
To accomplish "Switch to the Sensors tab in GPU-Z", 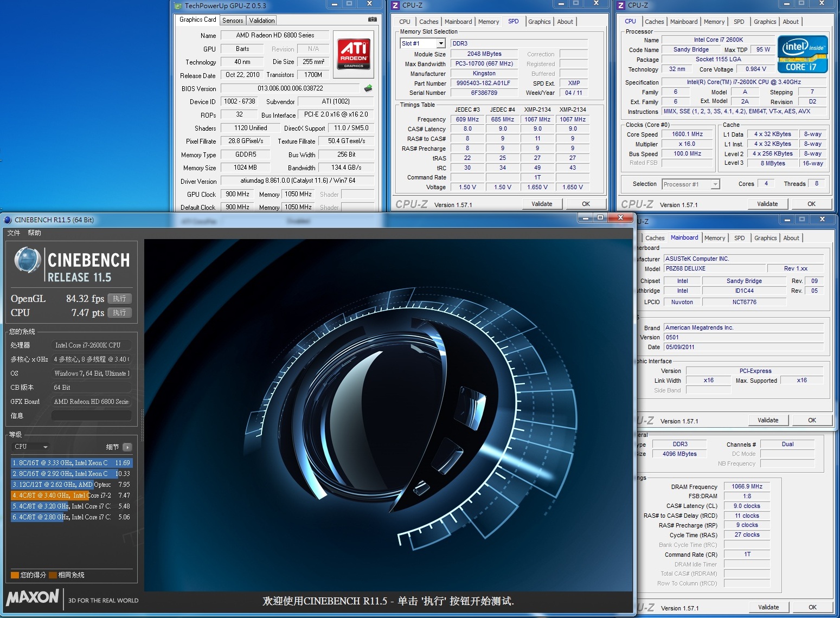I will coord(233,21).
